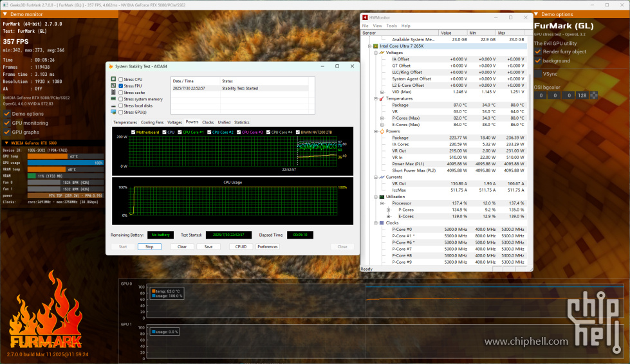Screen dimensions: 630x364
Task: Open the HWMonitor View menu
Action: 377,26
